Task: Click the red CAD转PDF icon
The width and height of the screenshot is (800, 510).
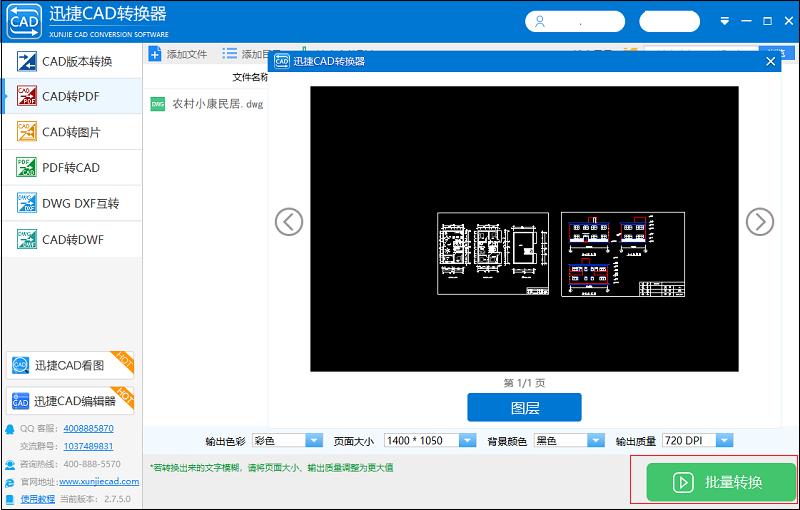Action: click(x=27, y=96)
